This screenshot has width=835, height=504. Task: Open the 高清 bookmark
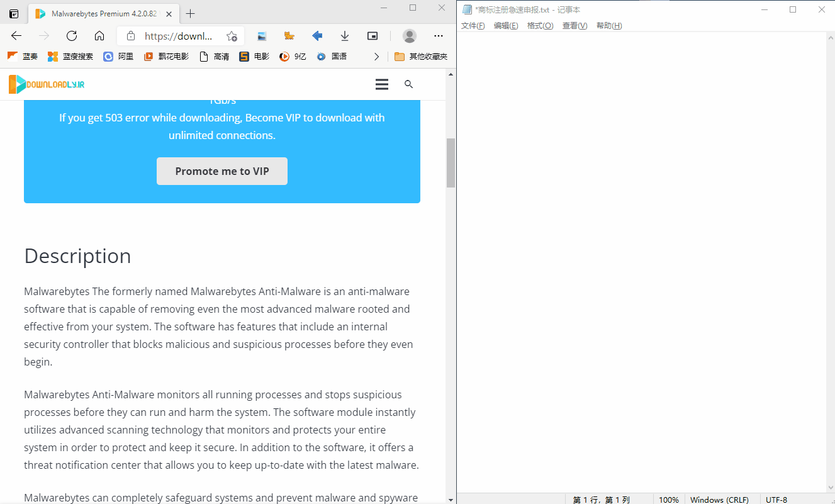pos(214,57)
